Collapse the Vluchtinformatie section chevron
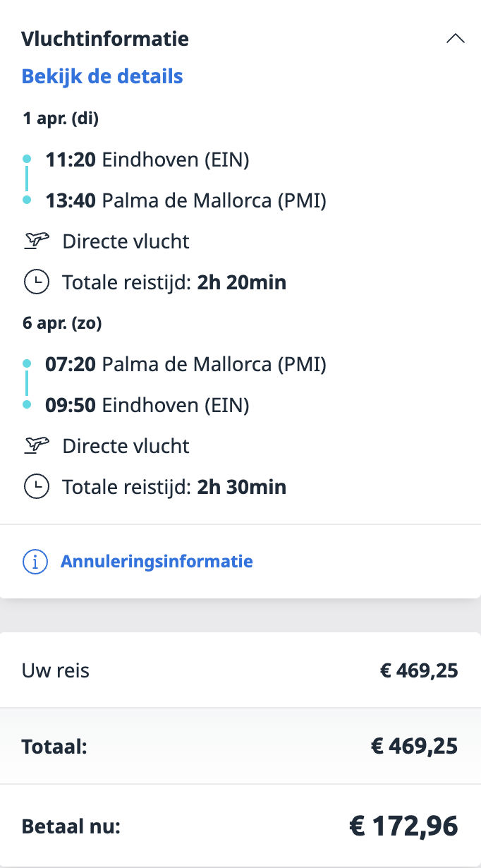This screenshot has width=481, height=868. point(456,40)
